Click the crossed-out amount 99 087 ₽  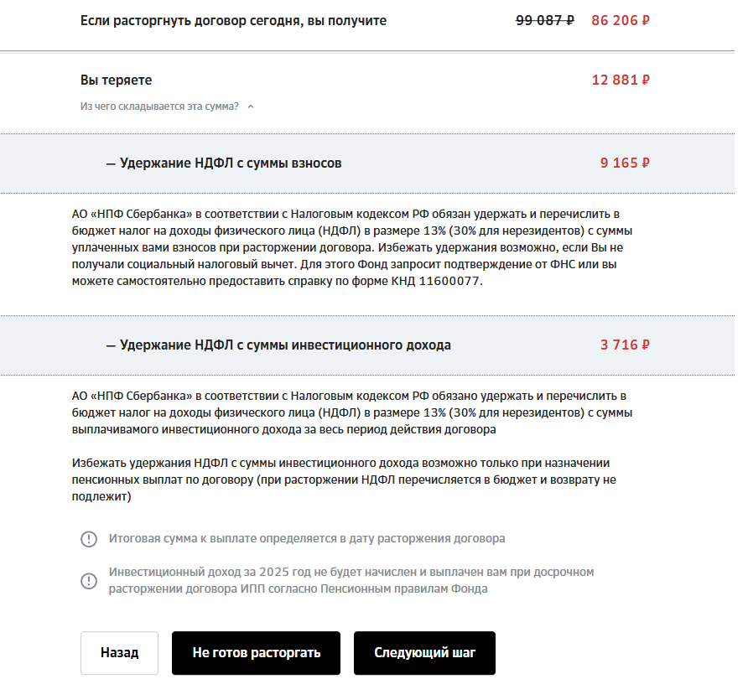(545, 20)
